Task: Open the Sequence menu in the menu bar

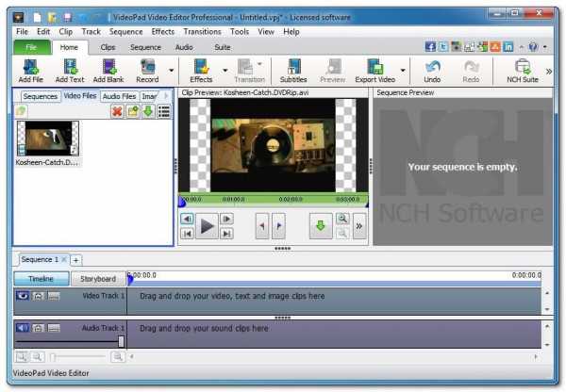Action: (x=125, y=32)
